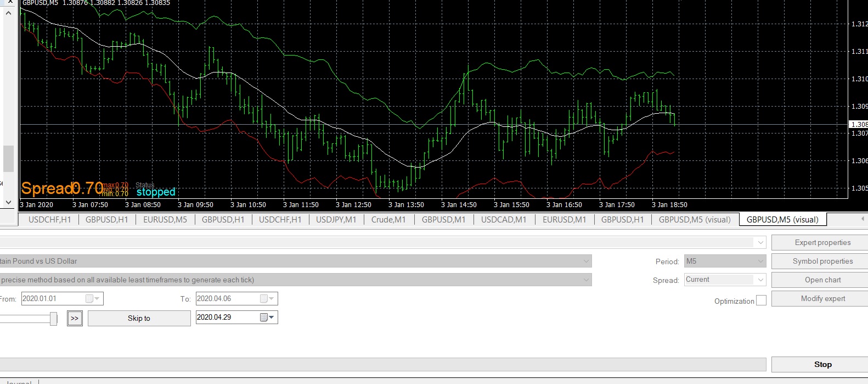
Task: Open the Period M5 dropdown
Action: [760, 261]
